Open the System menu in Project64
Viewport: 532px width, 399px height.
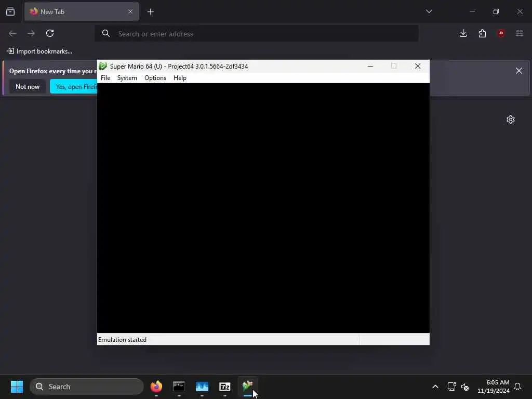(x=127, y=78)
